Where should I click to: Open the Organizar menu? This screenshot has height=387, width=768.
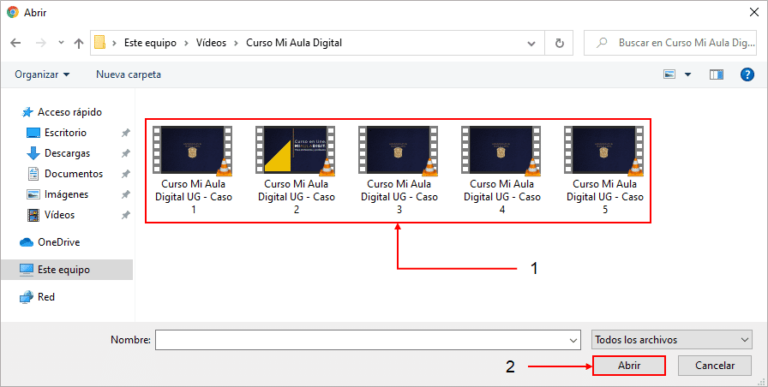coord(42,74)
